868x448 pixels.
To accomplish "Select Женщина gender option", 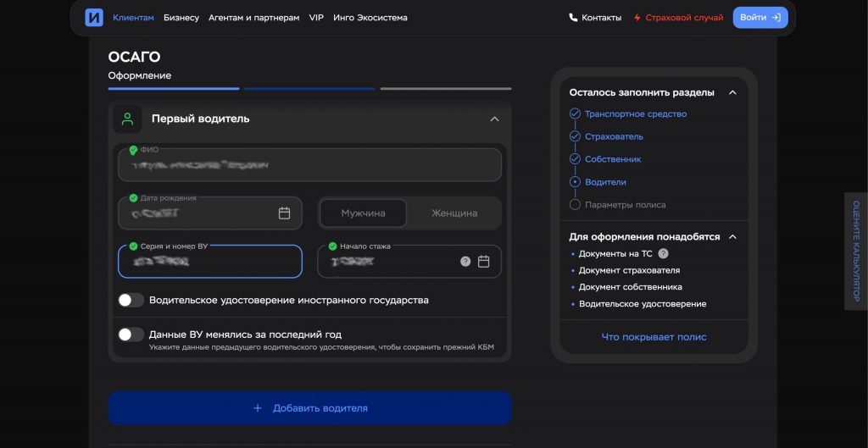I will click(x=454, y=213).
